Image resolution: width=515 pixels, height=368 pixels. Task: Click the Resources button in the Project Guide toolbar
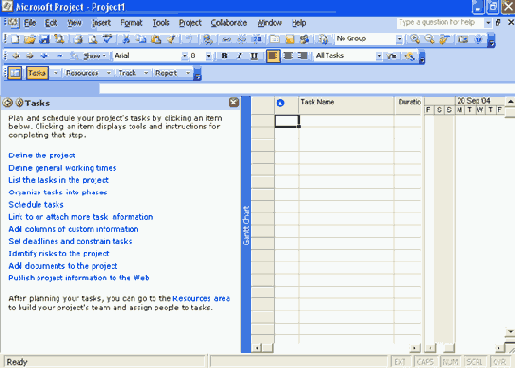click(82, 73)
